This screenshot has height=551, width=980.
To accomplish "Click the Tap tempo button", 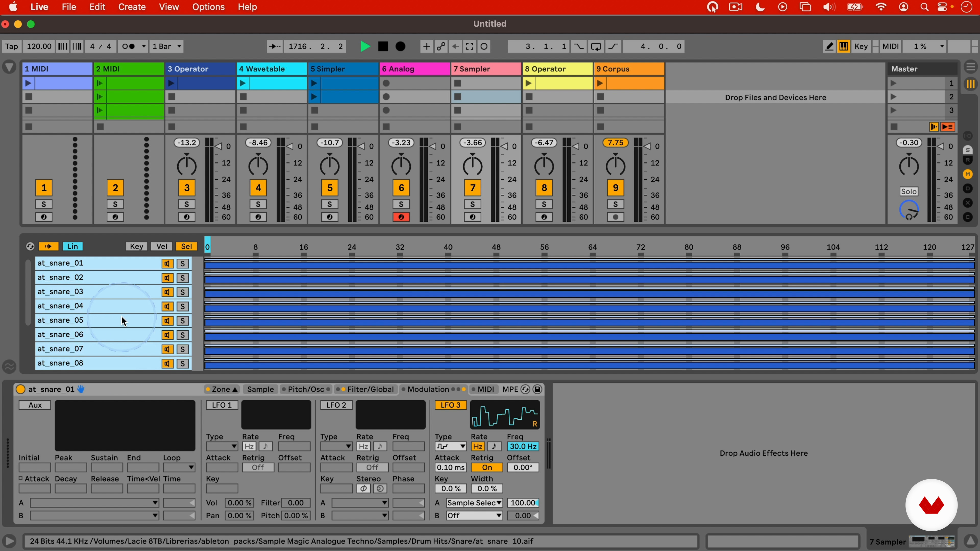I will [x=11, y=46].
